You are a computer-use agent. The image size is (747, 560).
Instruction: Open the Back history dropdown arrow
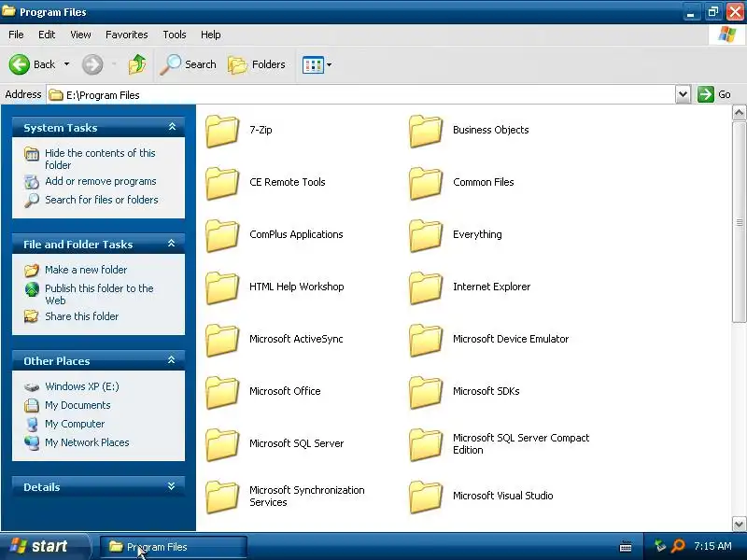(66, 64)
